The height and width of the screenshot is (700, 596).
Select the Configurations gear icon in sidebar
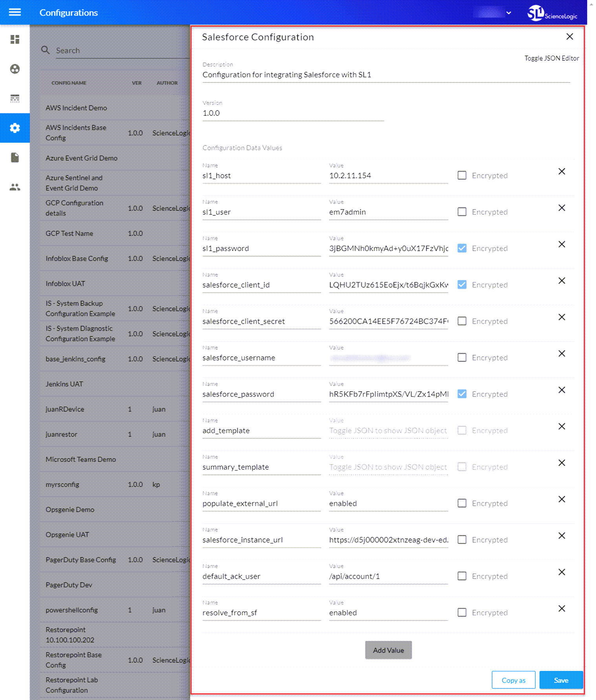tap(15, 128)
